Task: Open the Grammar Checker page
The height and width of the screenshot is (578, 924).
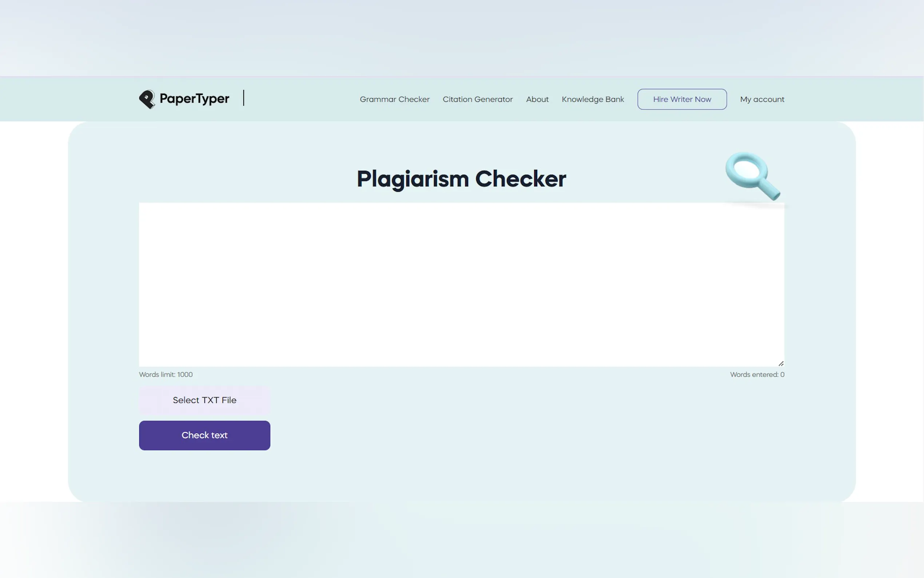Action: (x=394, y=99)
